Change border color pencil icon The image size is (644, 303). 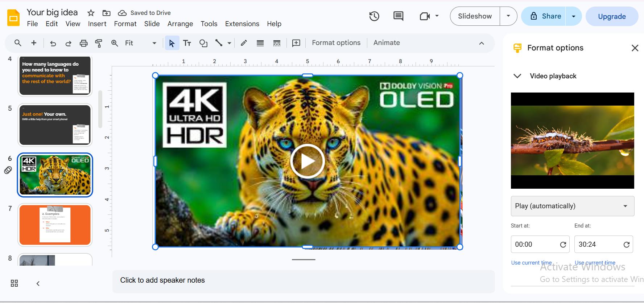(244, 43)
